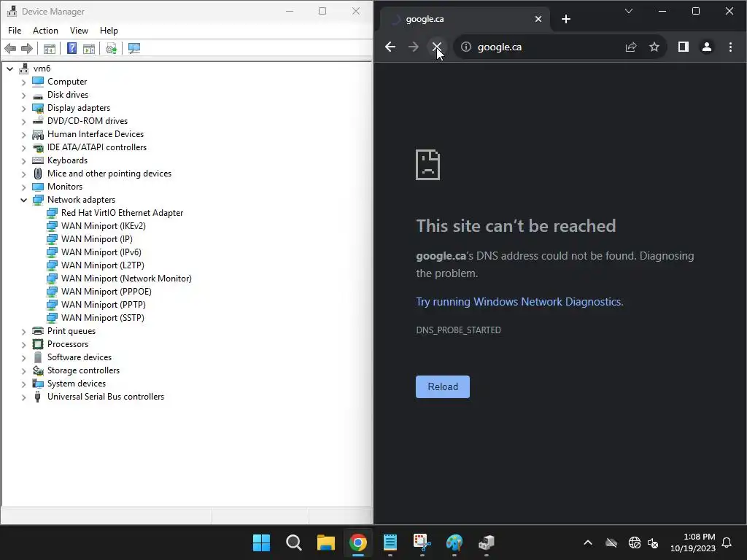Select Mice and other pointing devices
Image resolution: width=747 pixels, height=560 pixels.
pos(109,174)
